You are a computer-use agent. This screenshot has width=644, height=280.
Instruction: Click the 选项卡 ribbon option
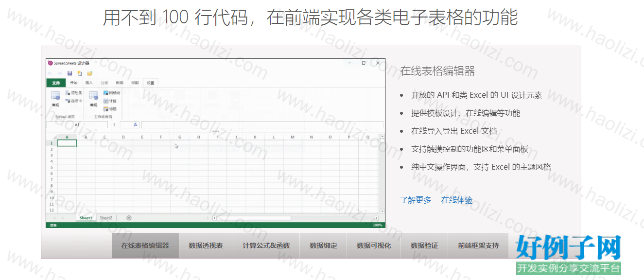coord(73,101)
